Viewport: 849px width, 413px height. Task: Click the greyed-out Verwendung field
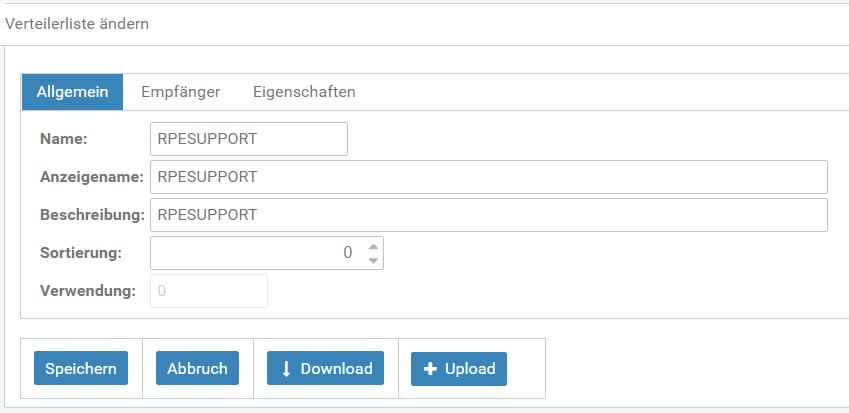[209, 291]
